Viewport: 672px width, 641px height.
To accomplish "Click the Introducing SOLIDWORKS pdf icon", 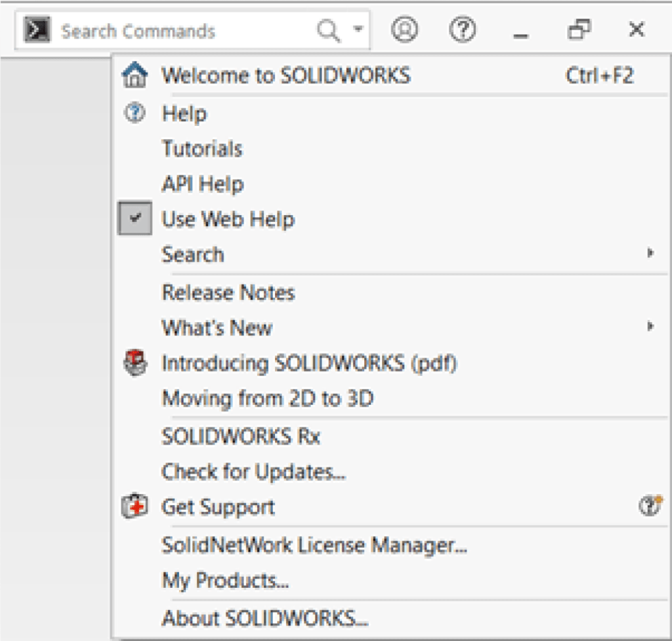I will coord(135,363).
